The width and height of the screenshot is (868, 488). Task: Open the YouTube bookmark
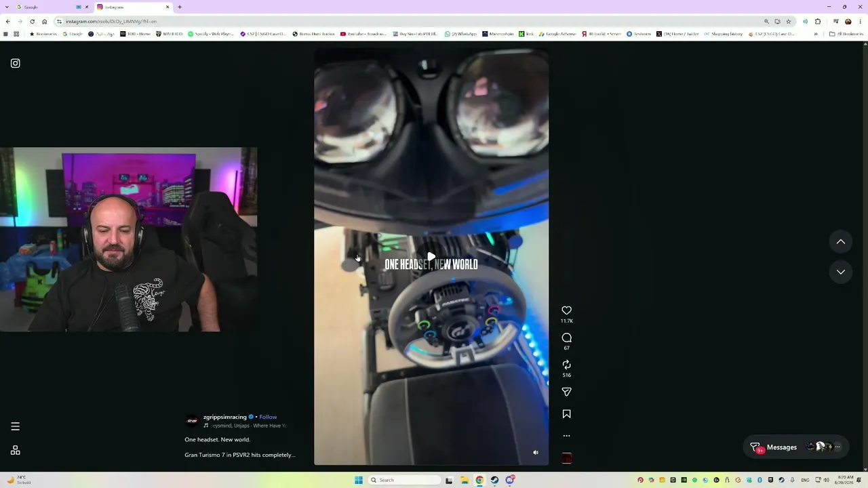(x=363, y=34)
